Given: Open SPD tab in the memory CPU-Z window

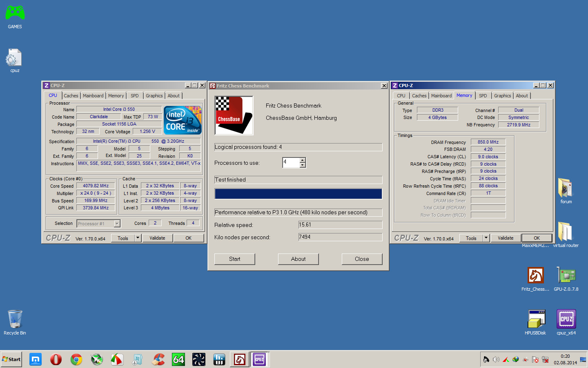Looking at the screenshot, I should coord(483,96).
